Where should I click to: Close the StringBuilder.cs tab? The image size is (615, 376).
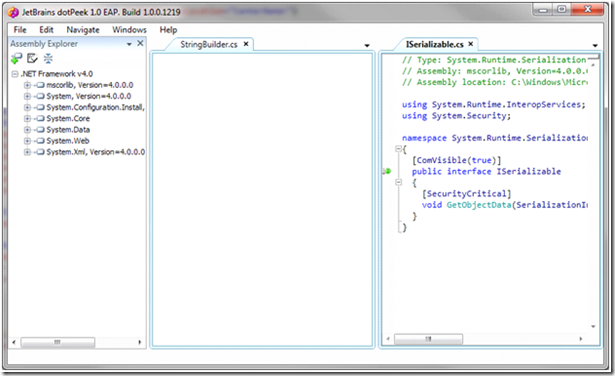pos(246,44)
